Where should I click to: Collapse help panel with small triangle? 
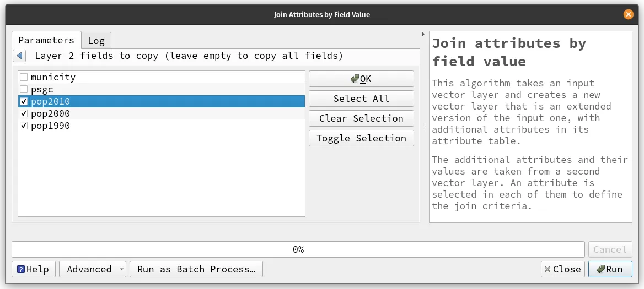(x=423, y=34)
